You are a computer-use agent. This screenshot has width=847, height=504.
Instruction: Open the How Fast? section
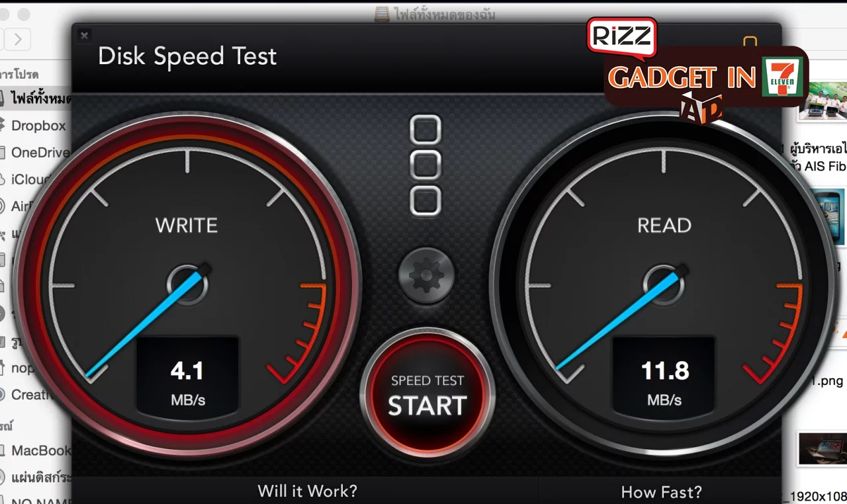(661, 491)
